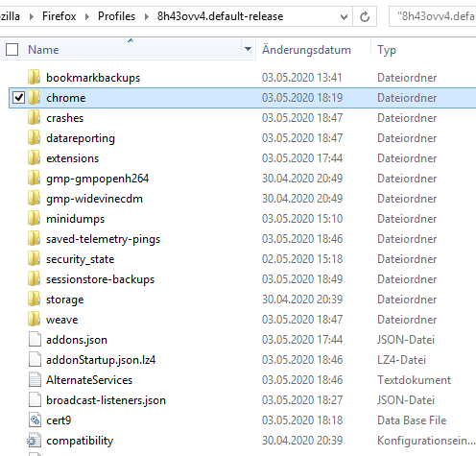The height and width of the screenshot is (456, 476).
Task: Click the security_state date 02.05.2020 15:18
Action: 302,259
